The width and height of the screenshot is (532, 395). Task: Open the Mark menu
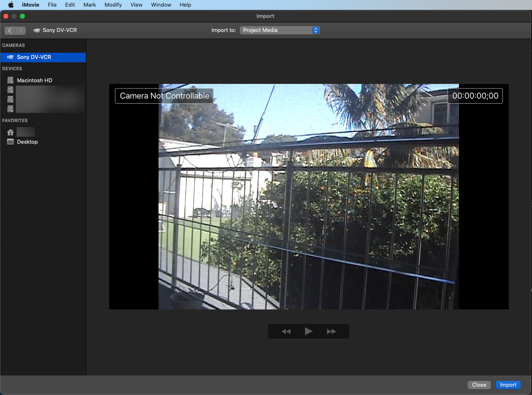(90, 5)
